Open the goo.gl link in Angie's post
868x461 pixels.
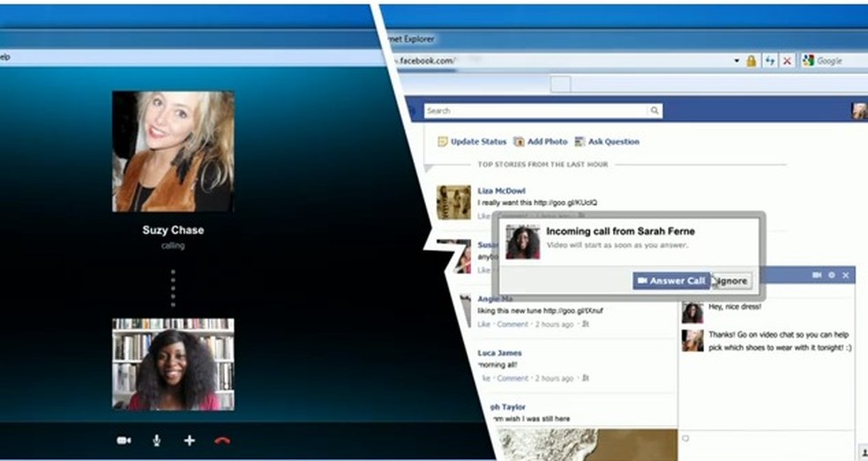[x=573, y=311]
